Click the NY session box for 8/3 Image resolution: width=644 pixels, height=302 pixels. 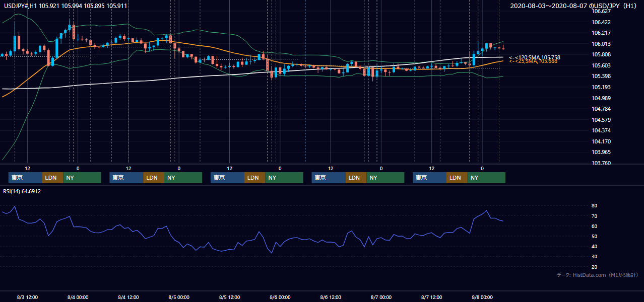click(x=82, y=178)
